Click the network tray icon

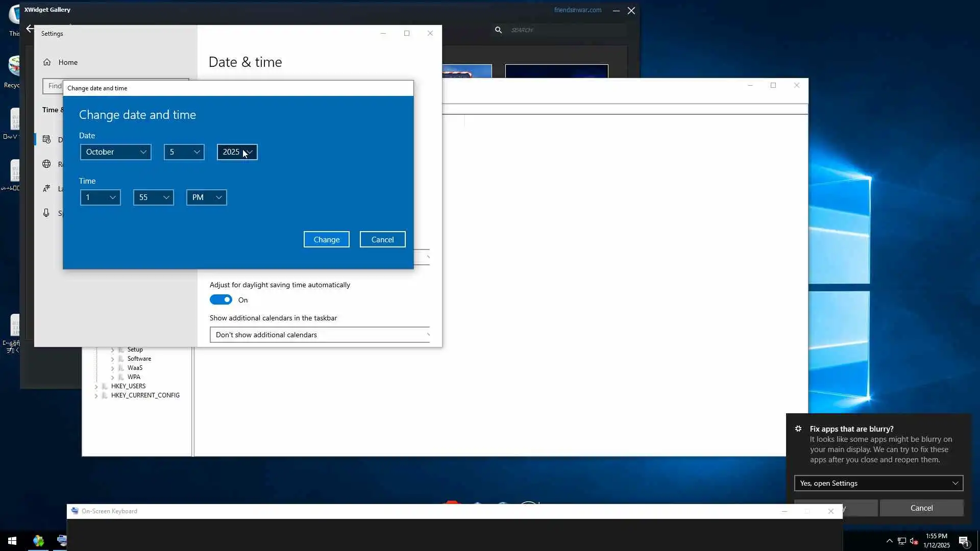pyautogui.click(x=901, y=541)
